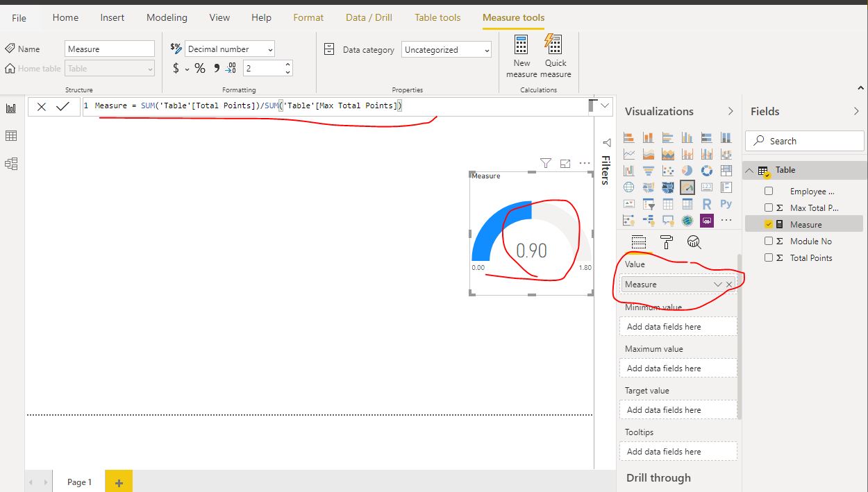Image resolution: width=868 pixels, height=492 pixels.
Task: Open the Table tools tab
Action: [x=437, y=17]
